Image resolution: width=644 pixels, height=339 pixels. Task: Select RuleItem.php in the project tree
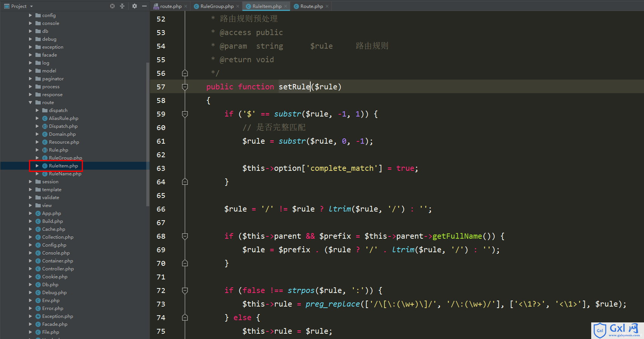[x=63, y=166]
